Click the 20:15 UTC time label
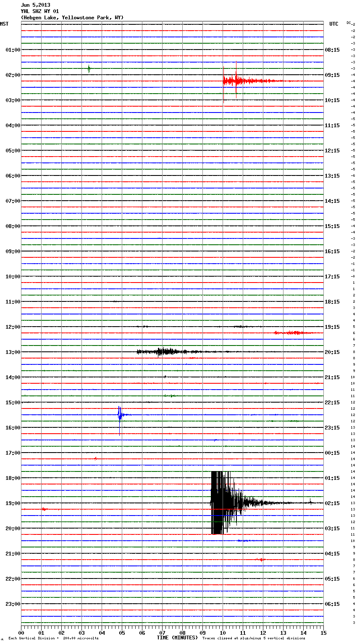 click(x=332, y=352)
